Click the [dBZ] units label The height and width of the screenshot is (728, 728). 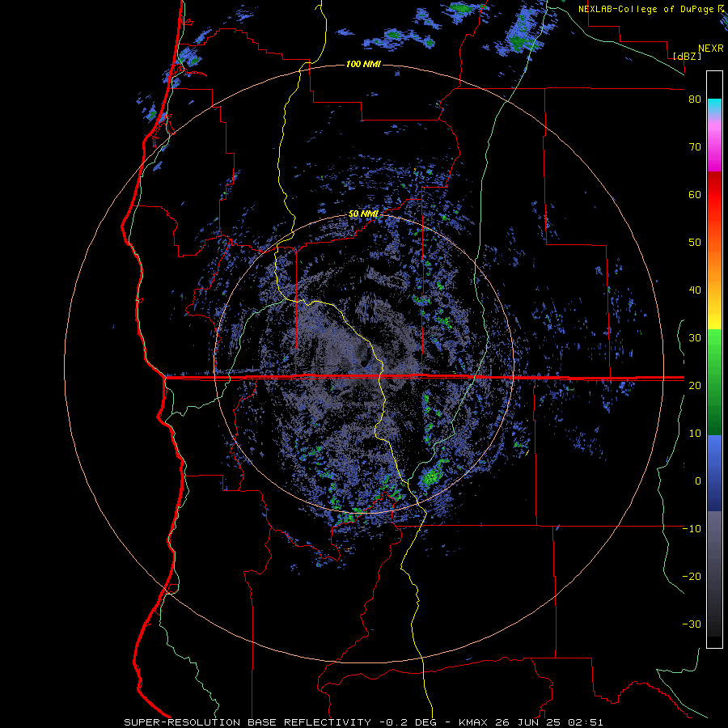tap(687, 56)
